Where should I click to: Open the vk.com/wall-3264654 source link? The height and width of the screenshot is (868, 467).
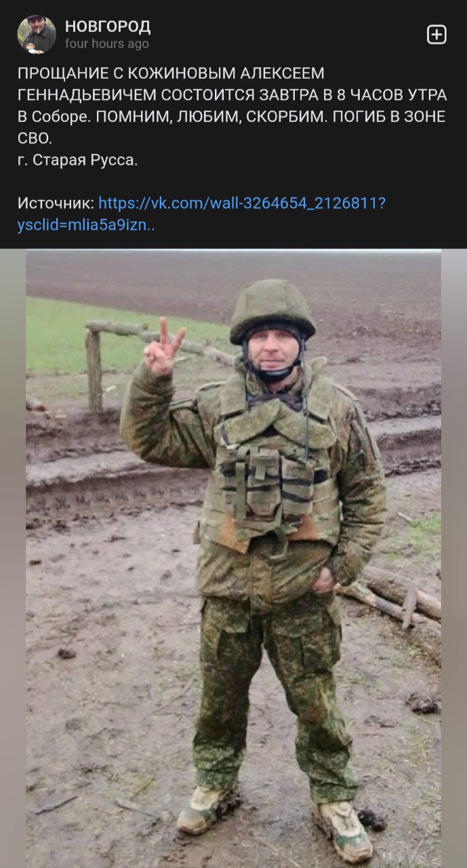242,203
